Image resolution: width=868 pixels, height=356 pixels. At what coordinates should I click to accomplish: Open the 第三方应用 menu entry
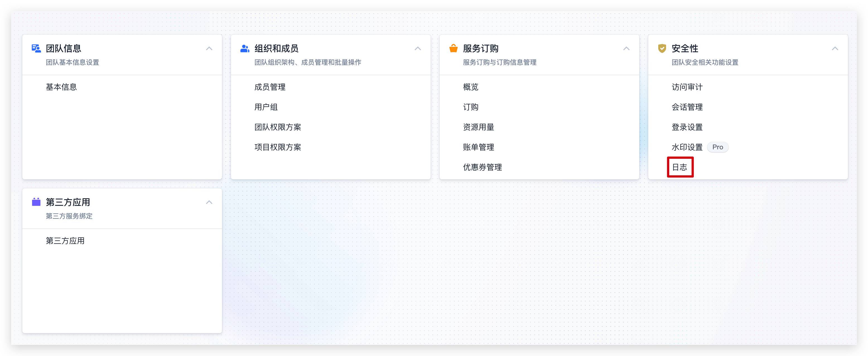[x=65, y=241]
